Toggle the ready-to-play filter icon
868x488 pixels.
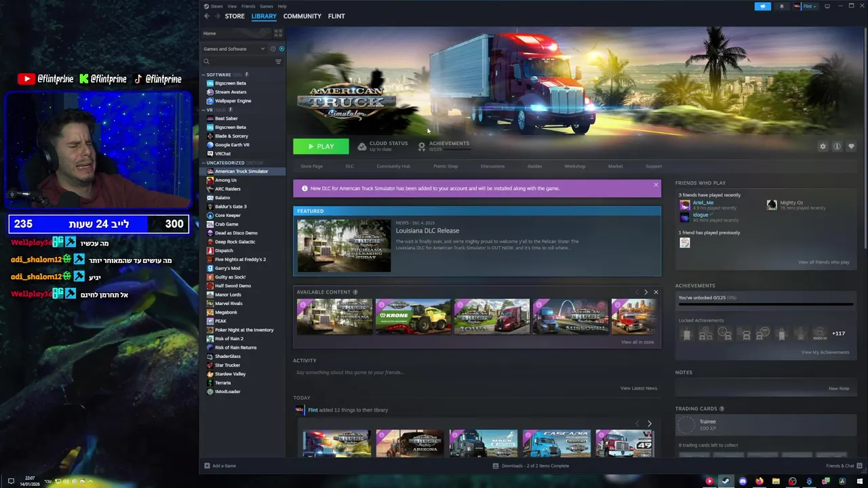click(x=281, y=49)
